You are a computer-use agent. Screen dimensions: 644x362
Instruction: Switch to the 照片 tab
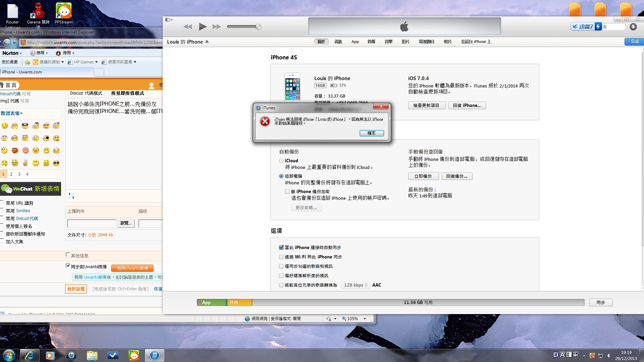[x=447, y=42]
